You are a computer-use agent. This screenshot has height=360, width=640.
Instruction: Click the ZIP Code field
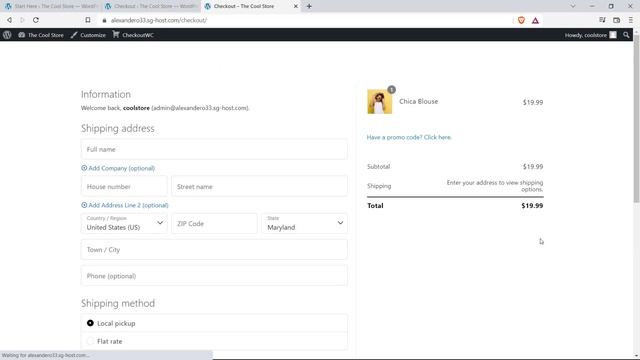pos(214,223)
